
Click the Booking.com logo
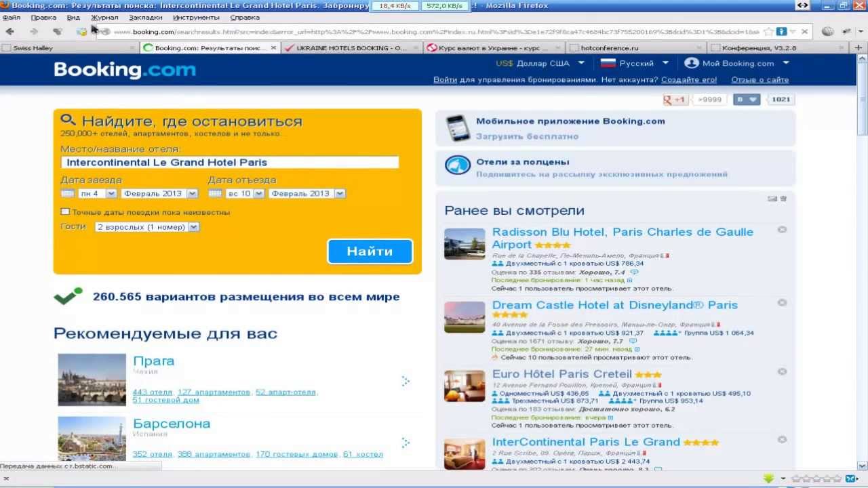click(x=125, y=70)
